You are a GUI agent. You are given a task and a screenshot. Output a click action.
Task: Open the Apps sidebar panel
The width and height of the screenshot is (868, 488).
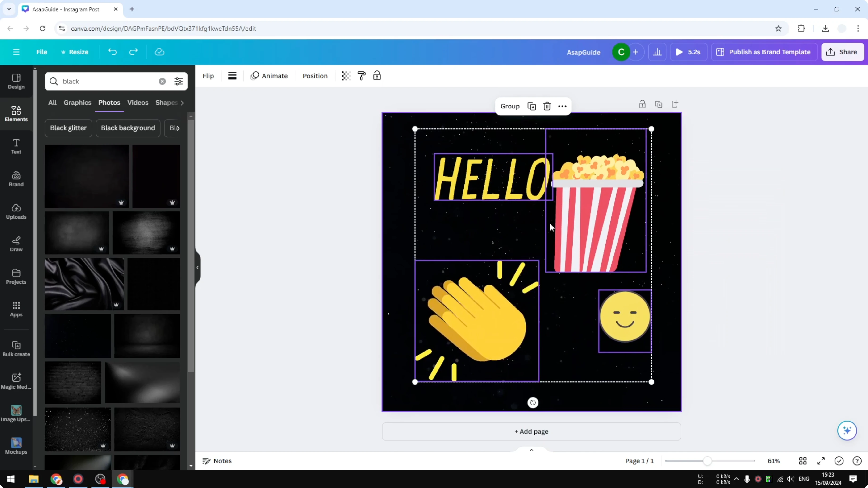click(16, 309)
